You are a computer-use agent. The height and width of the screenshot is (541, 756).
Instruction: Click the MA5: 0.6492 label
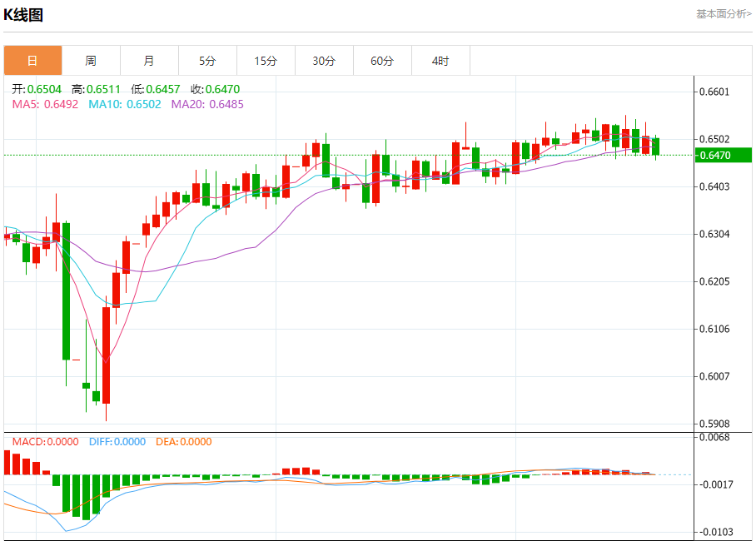[x=45, y=104]
